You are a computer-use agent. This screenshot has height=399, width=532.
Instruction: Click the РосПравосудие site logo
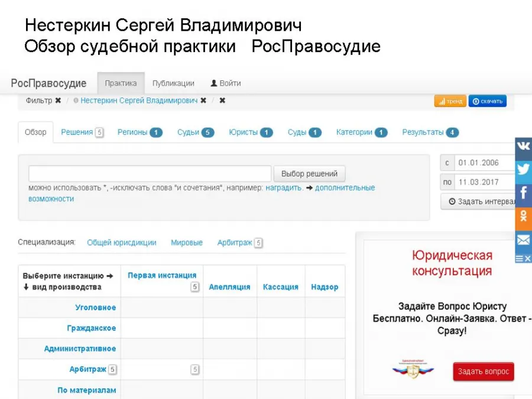(x=48, y=83)
